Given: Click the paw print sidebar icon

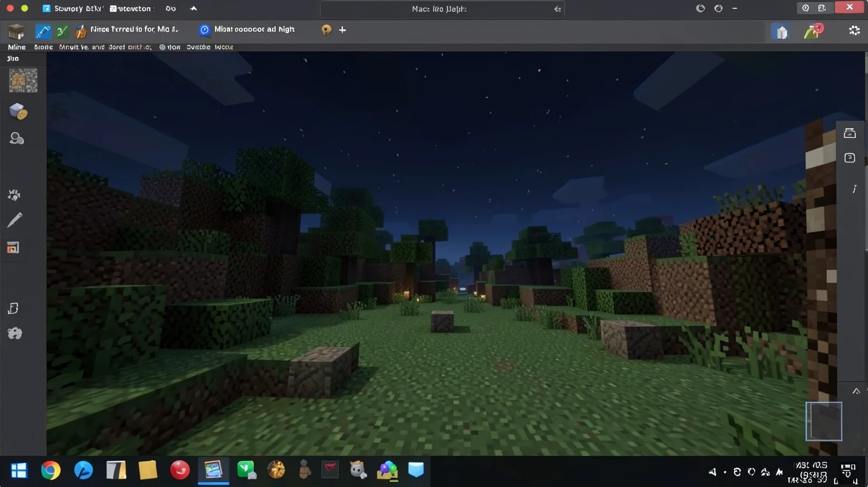Looking at the screenshot, I should (x=14, y=195).
